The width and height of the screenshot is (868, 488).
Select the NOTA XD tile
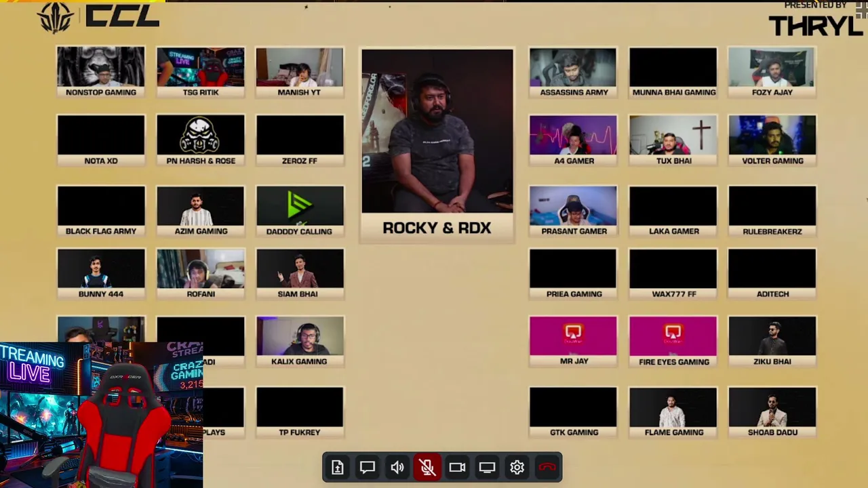coord(101,140)
